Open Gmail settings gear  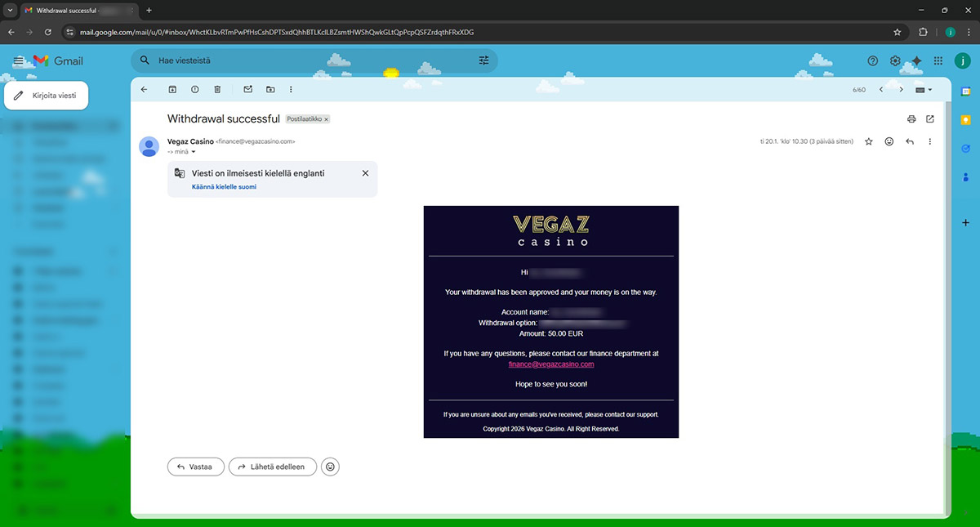click(895, 60)
